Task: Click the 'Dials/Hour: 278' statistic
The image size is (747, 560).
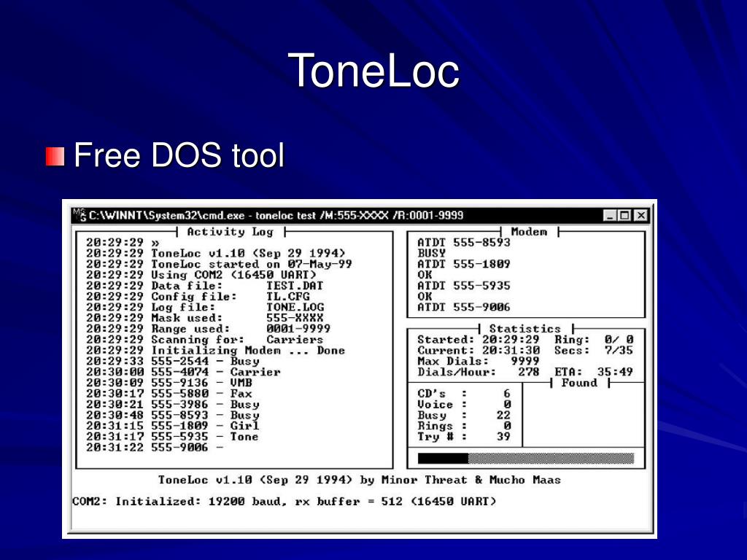Action: (x=479, y=373)
